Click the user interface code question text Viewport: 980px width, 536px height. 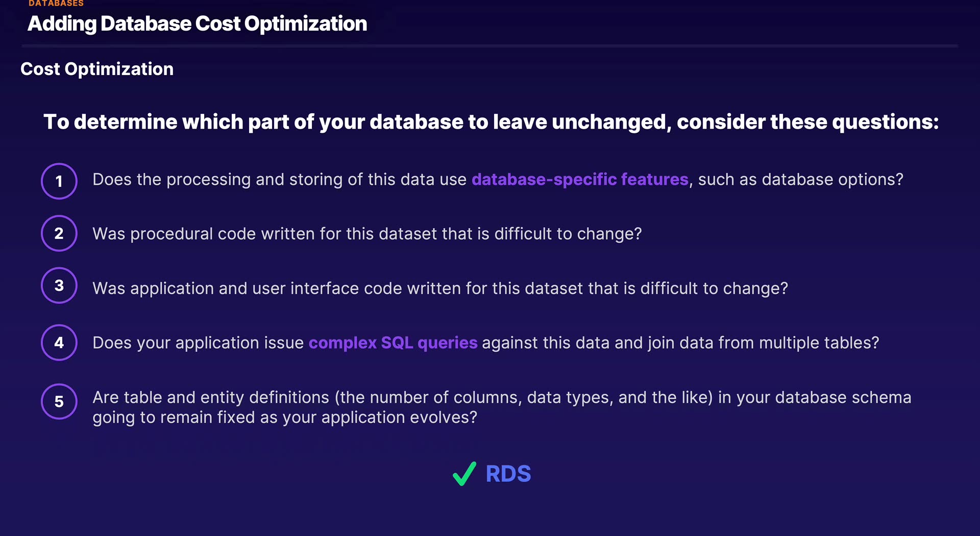pyautogui.click(x=440, y=288)
